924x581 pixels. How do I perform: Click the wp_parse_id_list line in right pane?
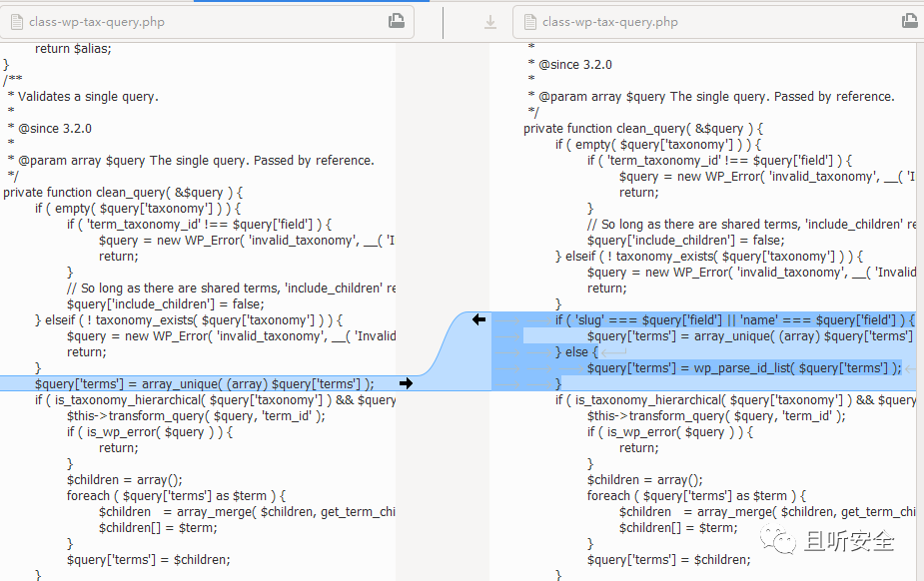tap(744, 368)
